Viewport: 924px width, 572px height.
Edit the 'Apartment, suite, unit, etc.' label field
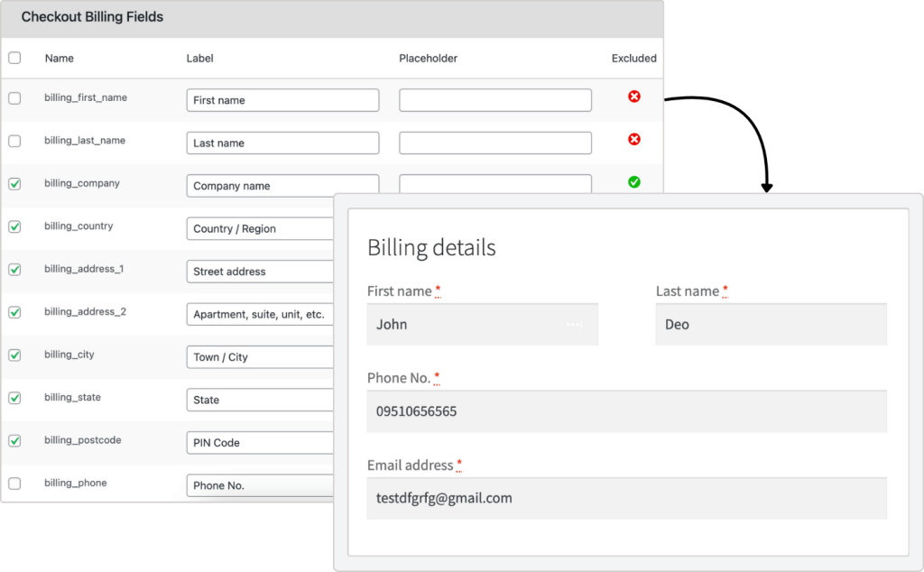click(260, 314)
